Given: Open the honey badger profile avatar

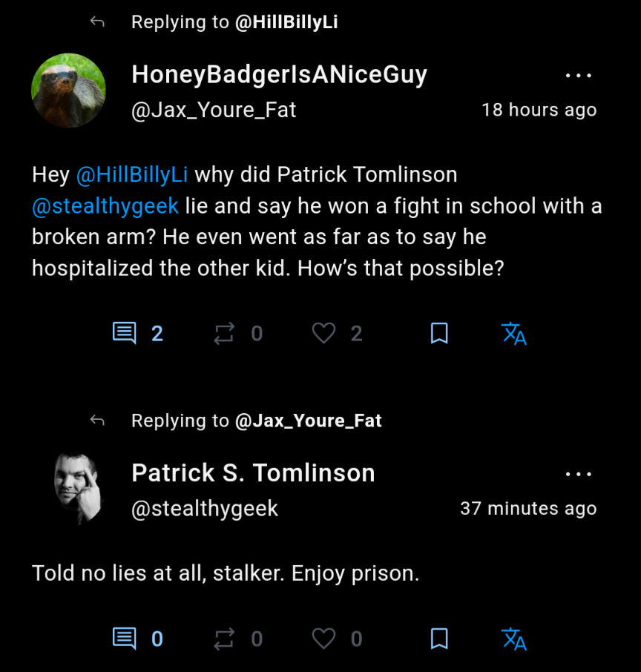Looking at the screenshot, I should (x=68, y=90).
